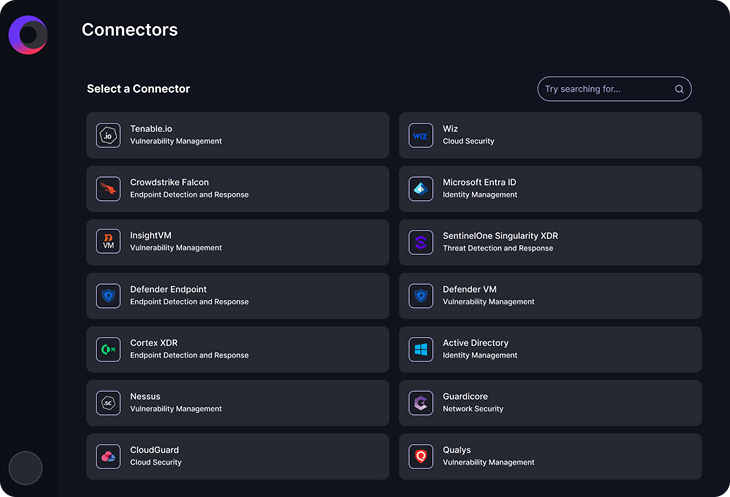Pick the InsightVM connector title

tap(150, 235)
